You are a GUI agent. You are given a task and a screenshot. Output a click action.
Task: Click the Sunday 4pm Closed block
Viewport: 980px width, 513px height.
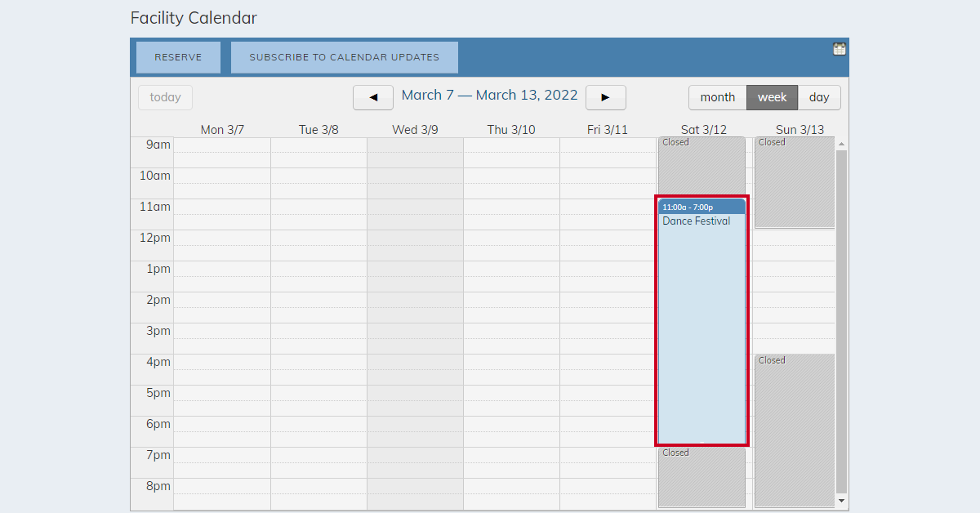(795, 430)
